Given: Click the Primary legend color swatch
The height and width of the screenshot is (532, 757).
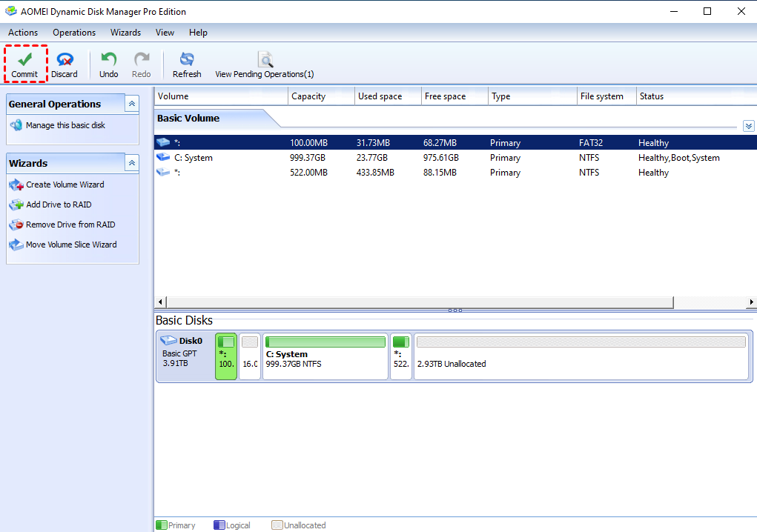Looking at the screenshot, I should [162, 525].
